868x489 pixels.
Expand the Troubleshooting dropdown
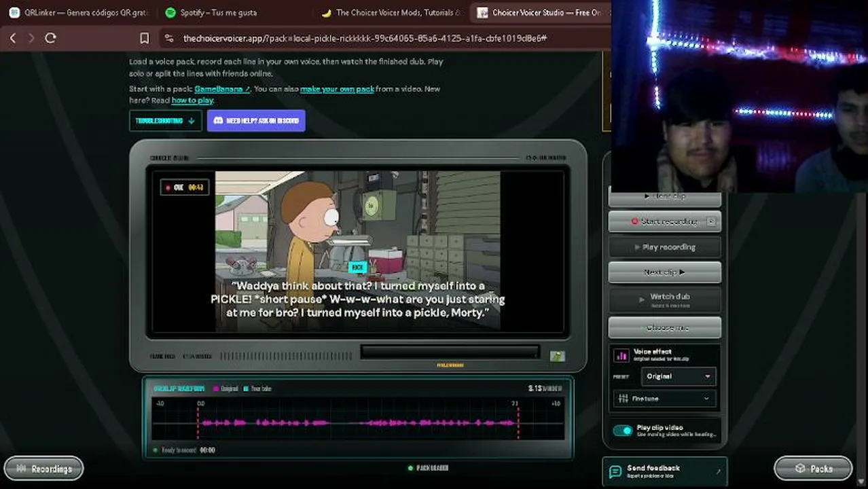point(165,121)
